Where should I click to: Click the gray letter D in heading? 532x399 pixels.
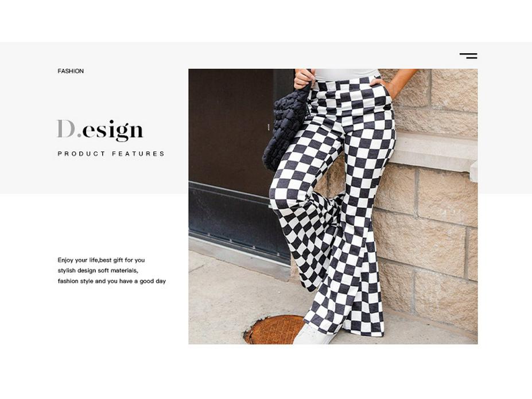tap(65, 128)
